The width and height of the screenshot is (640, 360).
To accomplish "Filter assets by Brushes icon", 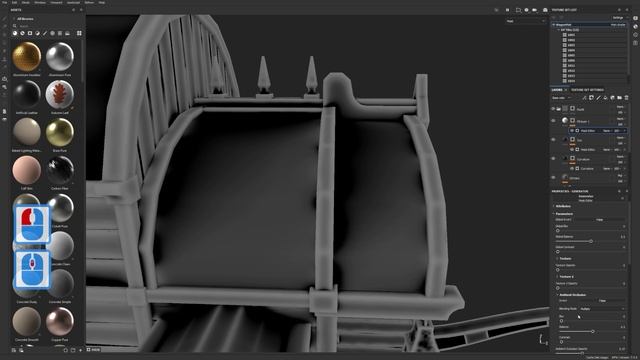I will pos(45,33).
